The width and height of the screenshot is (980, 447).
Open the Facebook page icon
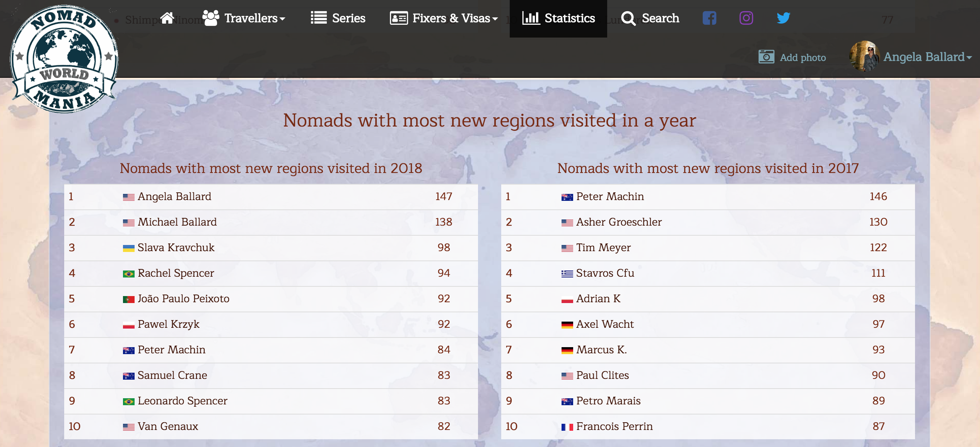(709, 18)
